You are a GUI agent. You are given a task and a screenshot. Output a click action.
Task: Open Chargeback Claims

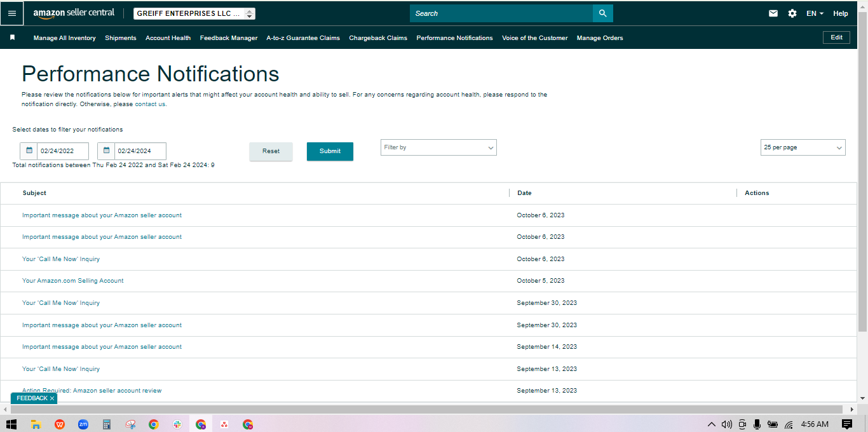tap(378, 38)
